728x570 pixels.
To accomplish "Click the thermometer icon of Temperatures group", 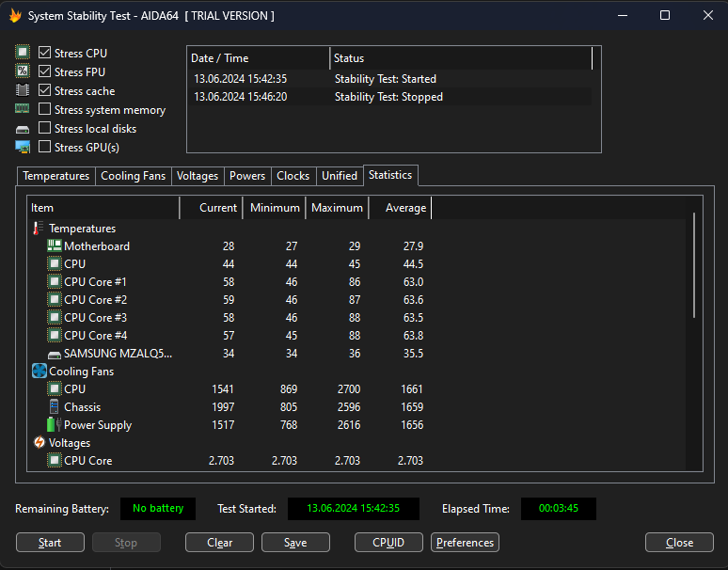I will pyautogui.click(x=39, y=228).
